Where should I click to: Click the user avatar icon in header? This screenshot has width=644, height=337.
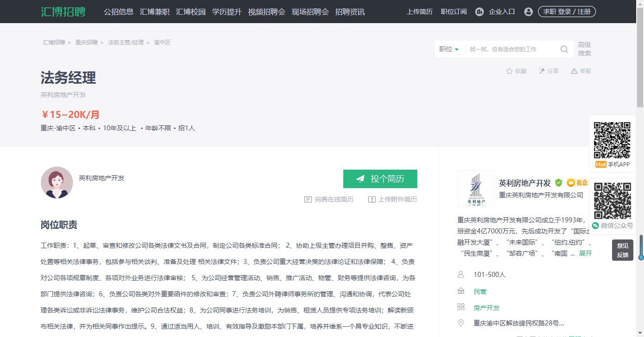(529, 12)
